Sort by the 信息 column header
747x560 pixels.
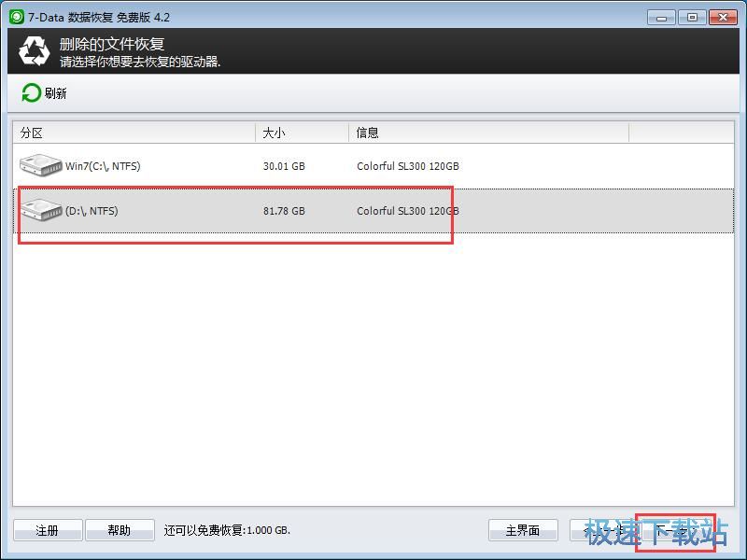click(367, 133)
